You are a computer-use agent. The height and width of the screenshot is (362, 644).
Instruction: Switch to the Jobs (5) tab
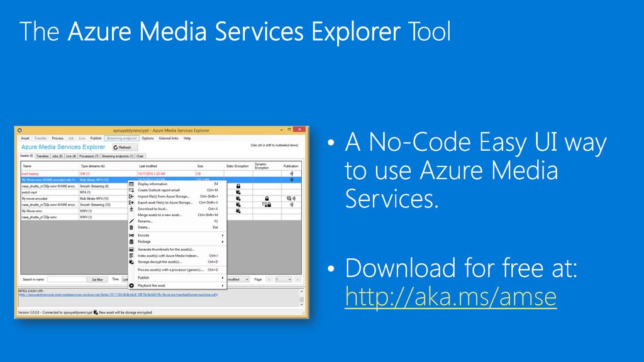57,156
